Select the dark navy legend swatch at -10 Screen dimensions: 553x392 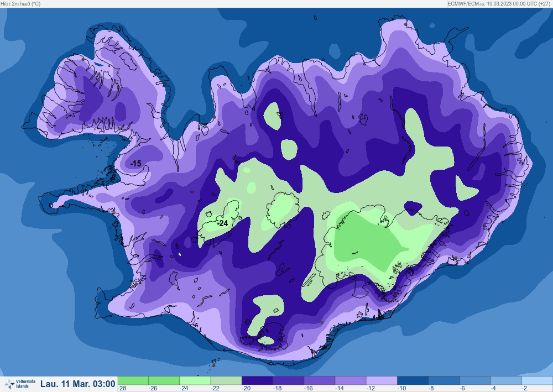pos(413,380)
